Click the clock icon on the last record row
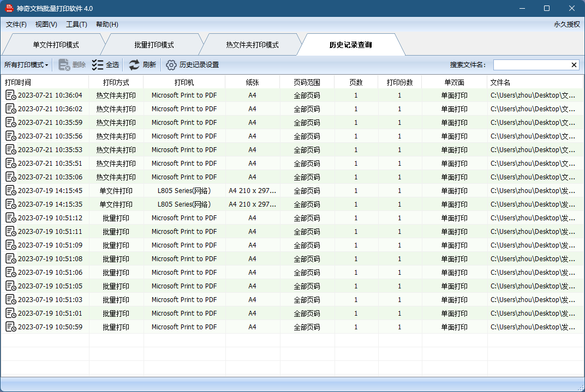The height and width of the screenshot is (392, 585). [x=11, y=327]
